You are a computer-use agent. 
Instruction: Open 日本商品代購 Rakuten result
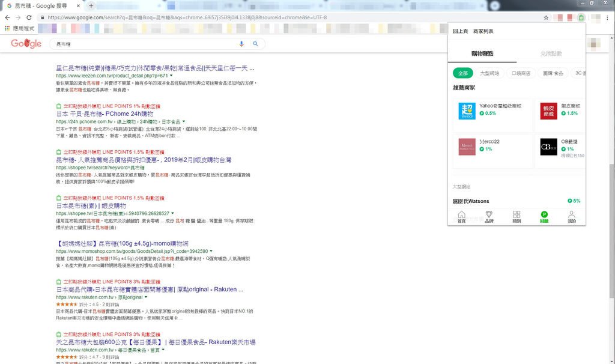click(150, 289)
